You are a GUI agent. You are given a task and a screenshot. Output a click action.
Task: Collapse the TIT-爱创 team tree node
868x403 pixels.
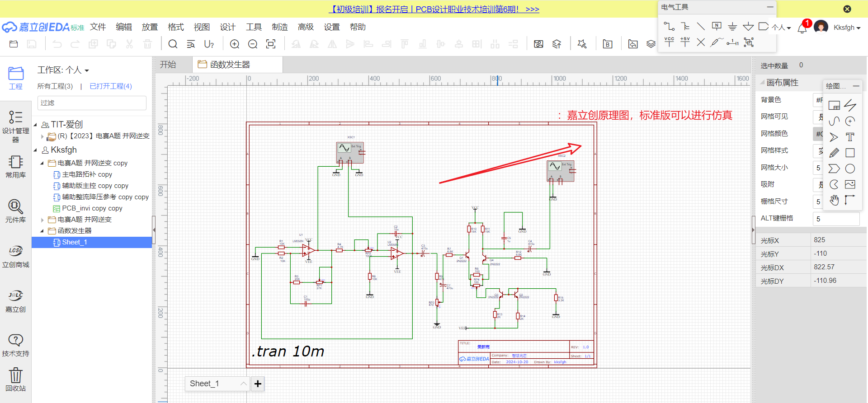click(x=35, y=125)
